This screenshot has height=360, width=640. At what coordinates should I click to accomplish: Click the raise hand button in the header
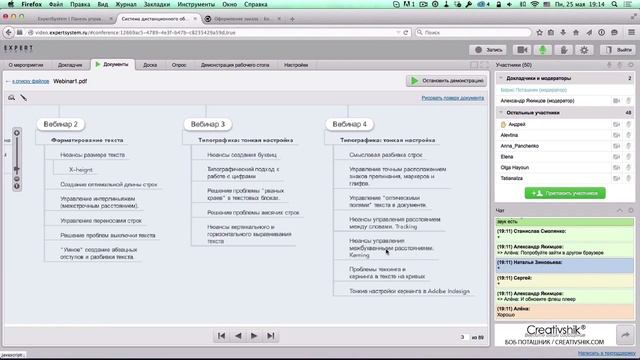coord(564,50)
